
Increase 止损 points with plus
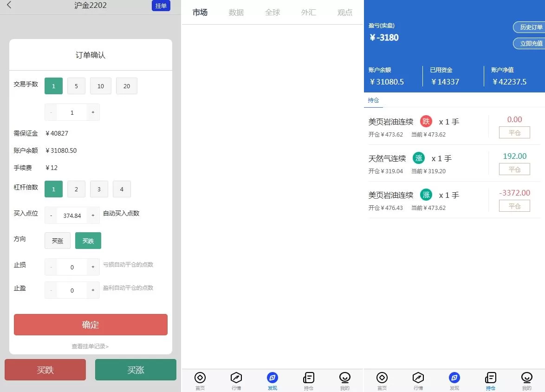click(93, 267)
